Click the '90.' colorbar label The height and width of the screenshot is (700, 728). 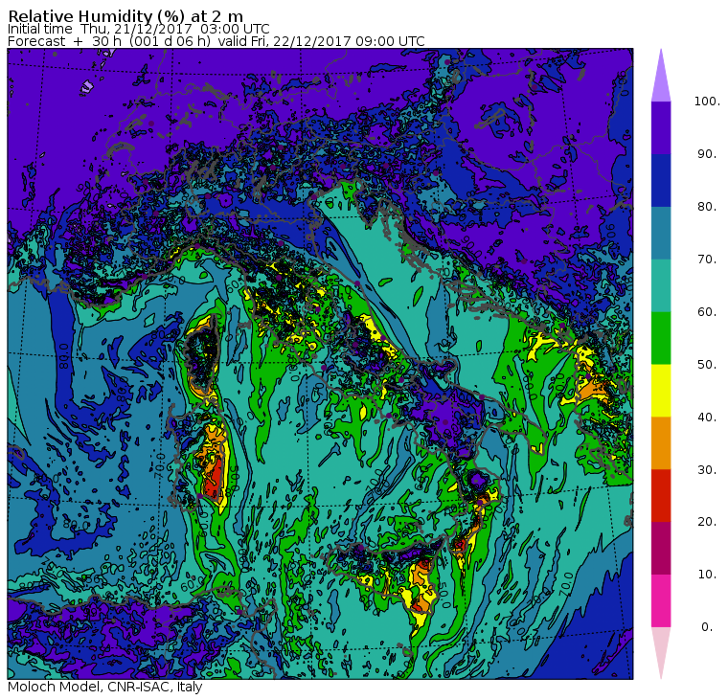(707, 154)
